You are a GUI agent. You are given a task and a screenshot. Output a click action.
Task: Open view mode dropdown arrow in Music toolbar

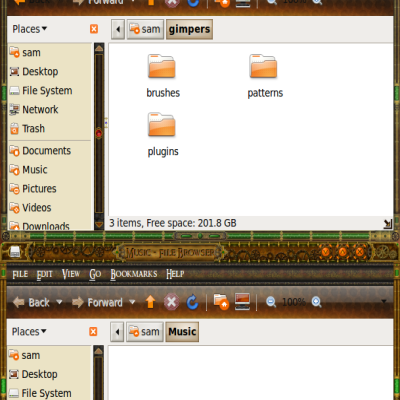pyautogui.click(x=384, y=302)
